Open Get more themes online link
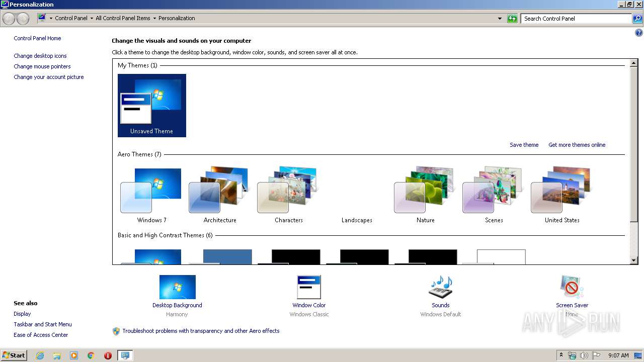Image resolution: width=644 pixels, height=362 pixels. pyautogui.click(x=577, y=145)
